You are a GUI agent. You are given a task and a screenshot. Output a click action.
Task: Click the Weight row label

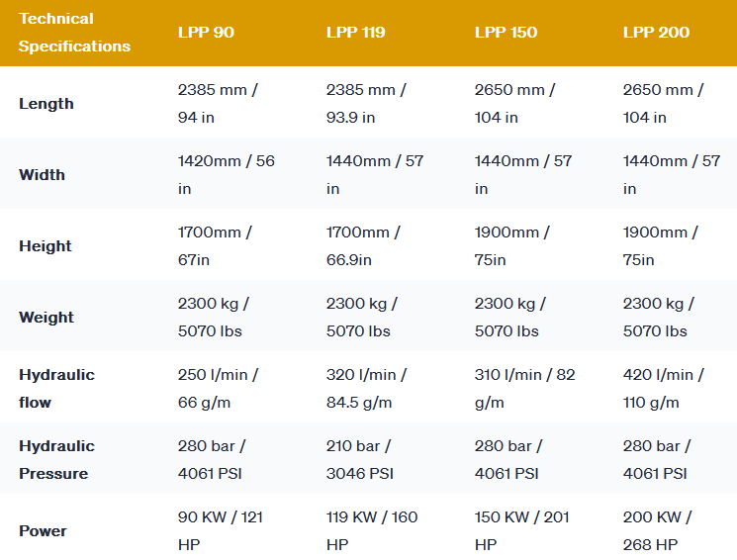click(46, 318)
